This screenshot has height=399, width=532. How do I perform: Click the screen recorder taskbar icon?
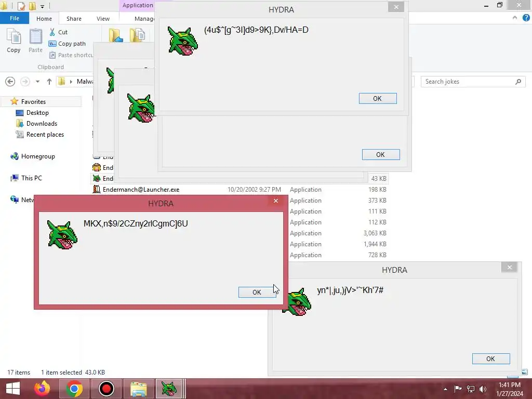[x=106, y=389]
